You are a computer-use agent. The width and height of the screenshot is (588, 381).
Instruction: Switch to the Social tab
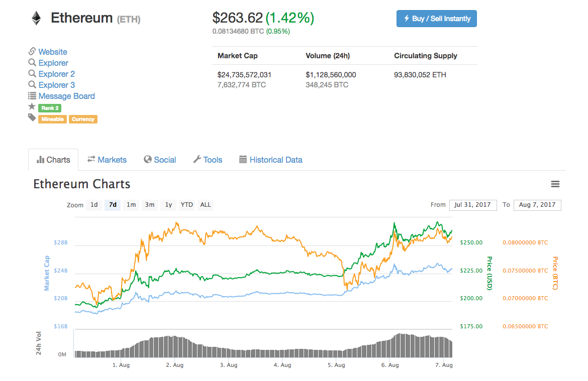click(160, 160)
